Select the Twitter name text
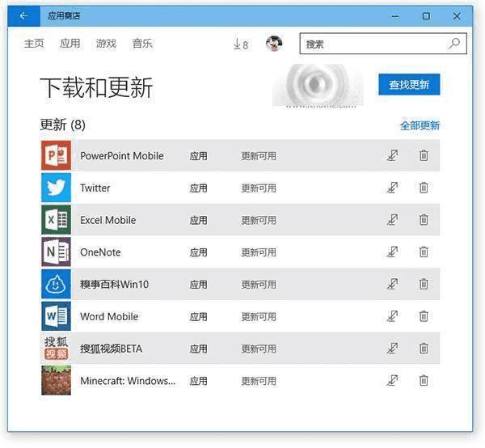The width and height of the screenshot is (485, 448). pyautogui.click(x=95, y=188)
